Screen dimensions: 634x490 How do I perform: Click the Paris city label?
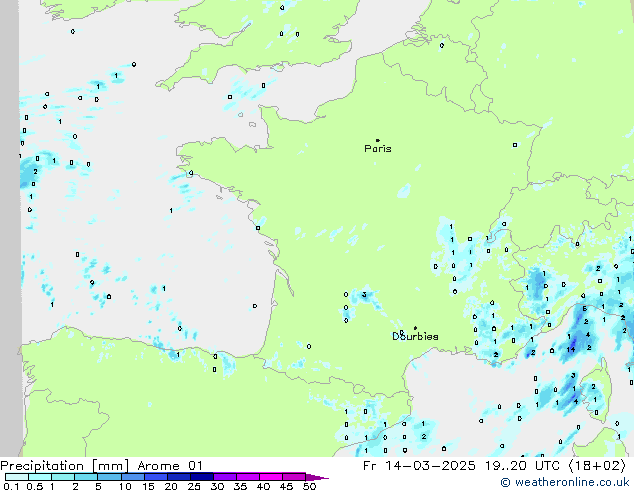coord(378,149)
